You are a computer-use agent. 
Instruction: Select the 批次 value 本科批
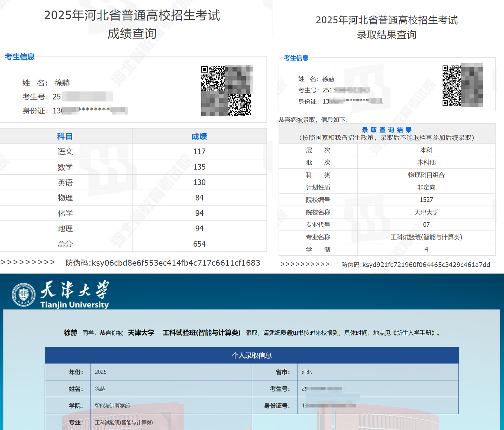[426, 162]
